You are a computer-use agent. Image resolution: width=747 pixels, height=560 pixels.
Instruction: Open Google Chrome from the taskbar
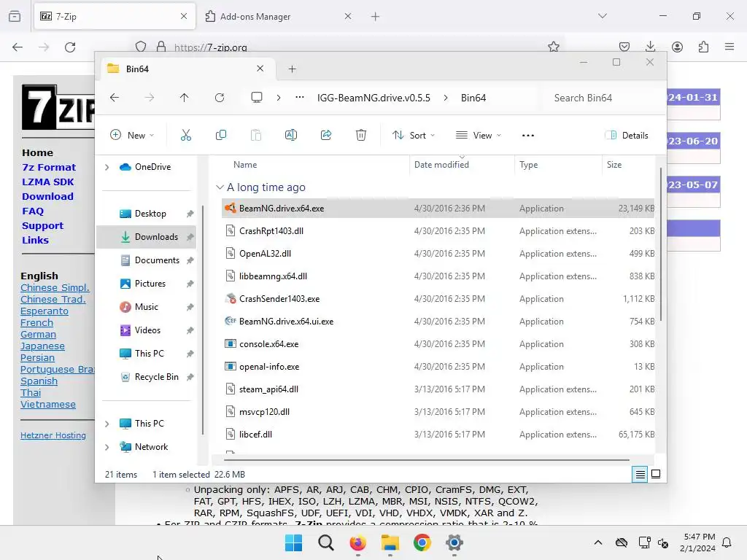click(422, 542)
